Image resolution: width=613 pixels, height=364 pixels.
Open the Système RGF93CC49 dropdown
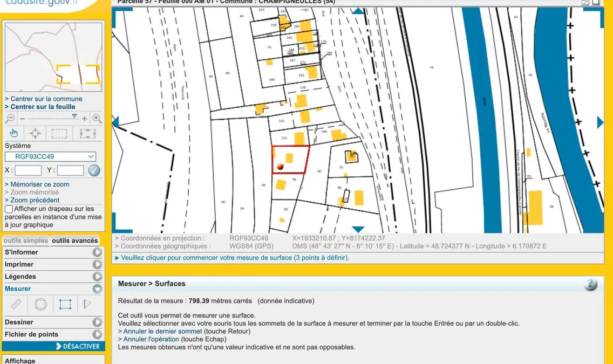tap(50, 156)
